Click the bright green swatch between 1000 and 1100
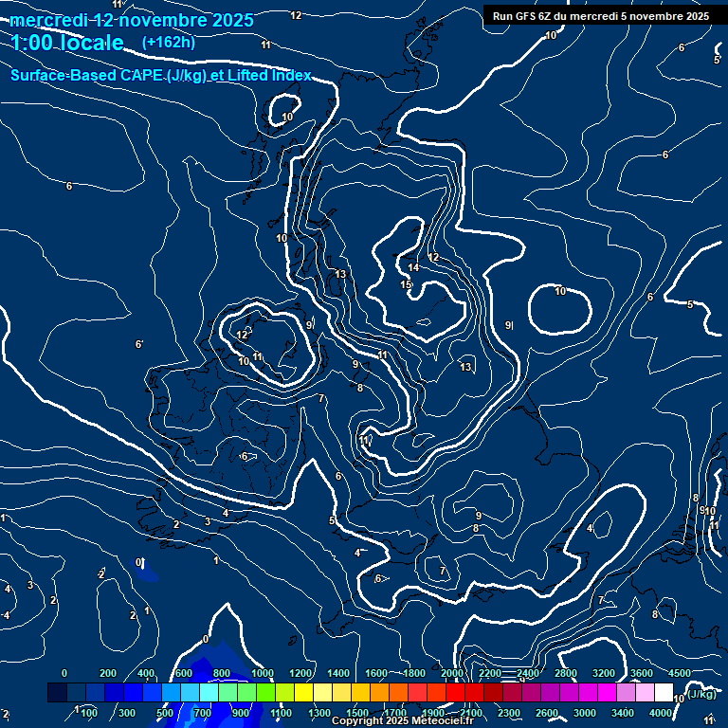Screen dimensions: 728x728 click(x=266, y=692)
